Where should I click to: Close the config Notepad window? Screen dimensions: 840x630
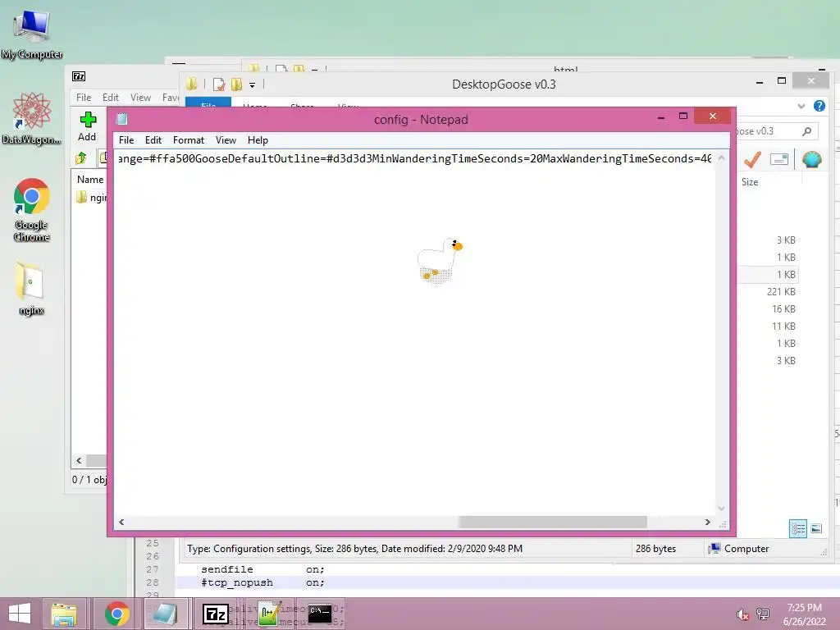point(713,116)
